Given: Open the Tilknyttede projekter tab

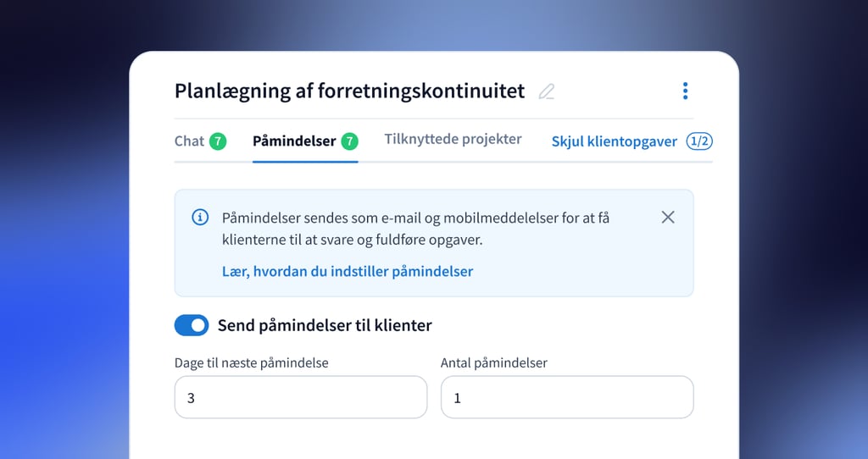Looking at the screenshot, I should click(x=453, y=139).
